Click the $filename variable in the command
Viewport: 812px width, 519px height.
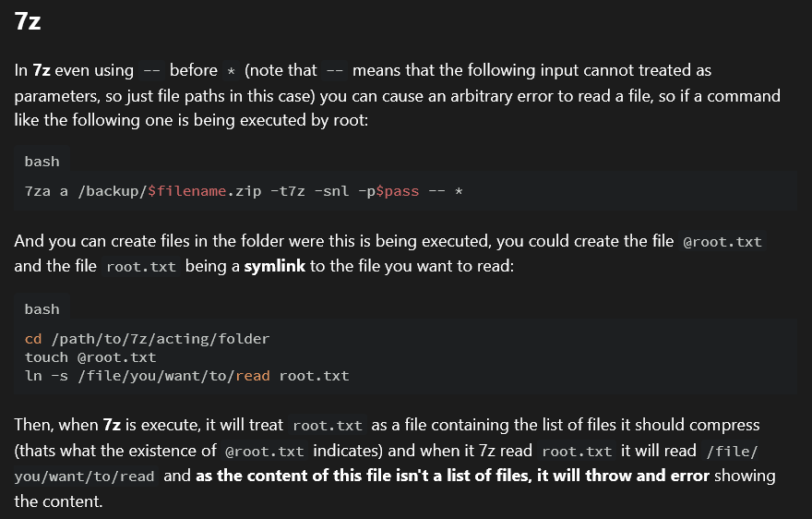click(x=187, y=191)
